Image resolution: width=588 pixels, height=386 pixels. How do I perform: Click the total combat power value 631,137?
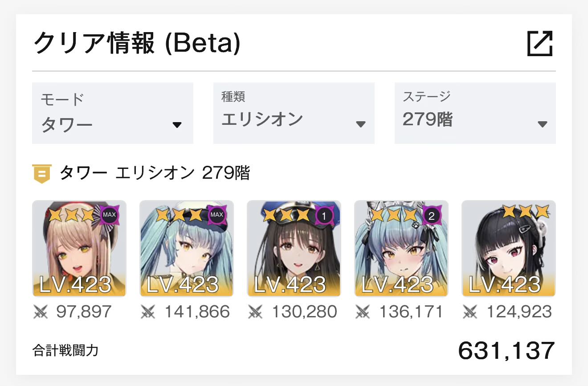(506, 351)
